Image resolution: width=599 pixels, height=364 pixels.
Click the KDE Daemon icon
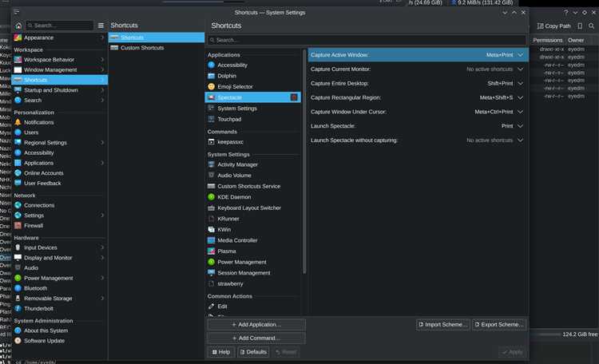(x=212, y=197)
